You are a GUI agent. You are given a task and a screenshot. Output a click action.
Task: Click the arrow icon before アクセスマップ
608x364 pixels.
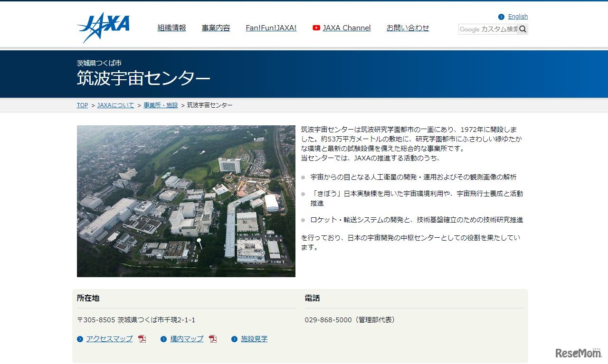[x=80, y=339]
